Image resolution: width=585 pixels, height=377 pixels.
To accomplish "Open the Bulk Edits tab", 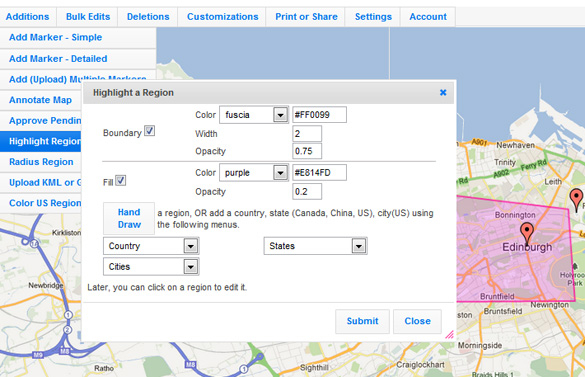I will pyautogui.click(x=88, y=17).
